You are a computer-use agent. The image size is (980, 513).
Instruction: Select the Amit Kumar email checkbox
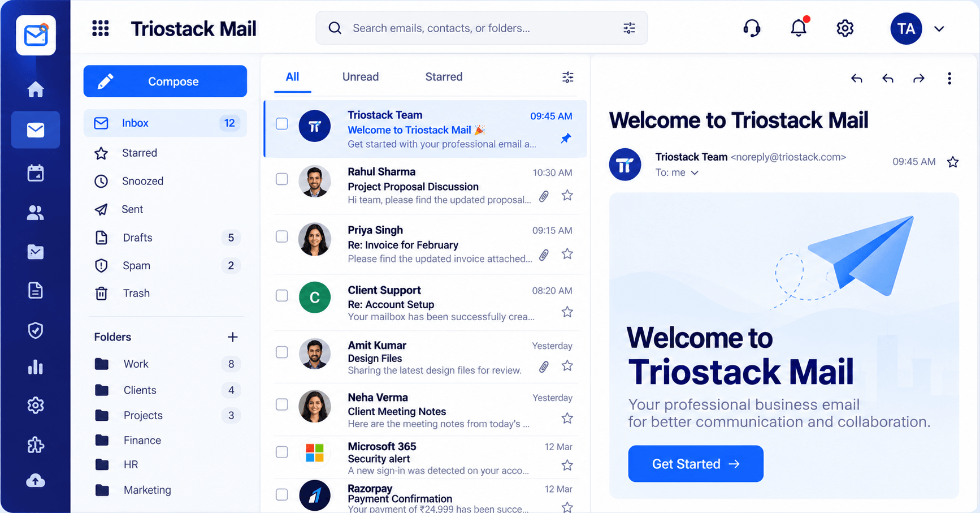tap(282, 352)
